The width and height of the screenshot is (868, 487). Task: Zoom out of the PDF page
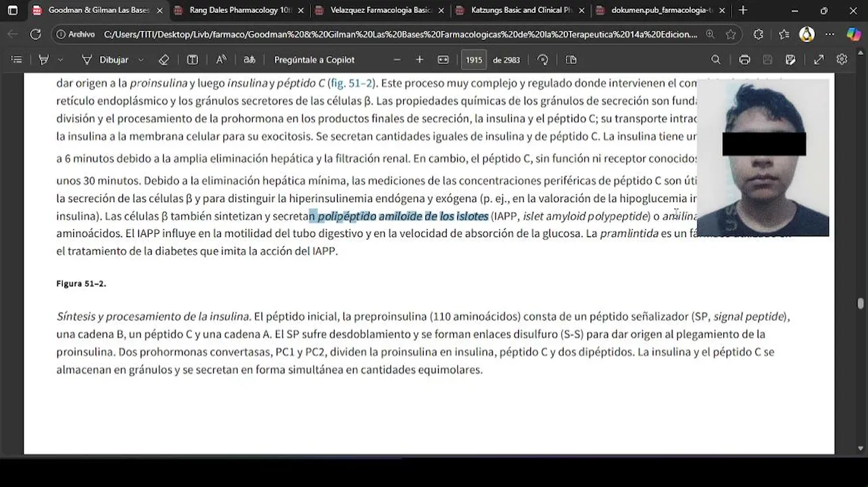[397, 60]
